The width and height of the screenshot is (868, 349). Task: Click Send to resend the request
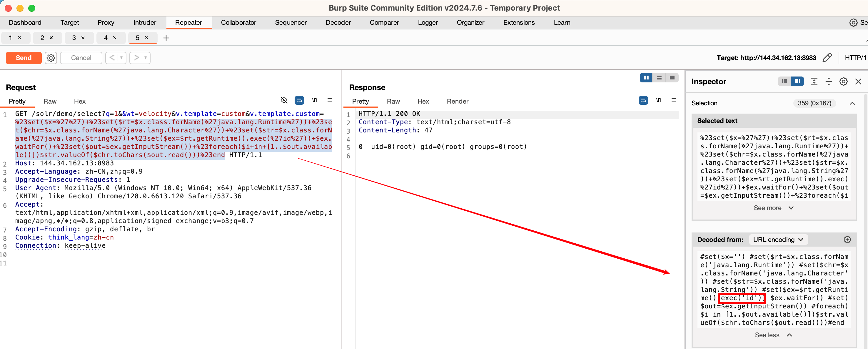point(23,58)
